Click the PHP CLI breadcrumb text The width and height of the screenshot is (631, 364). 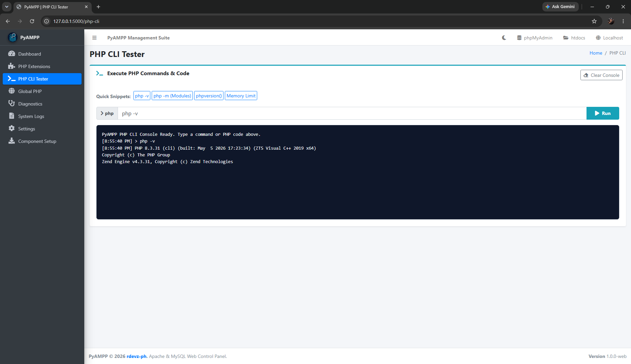point(618,53)
